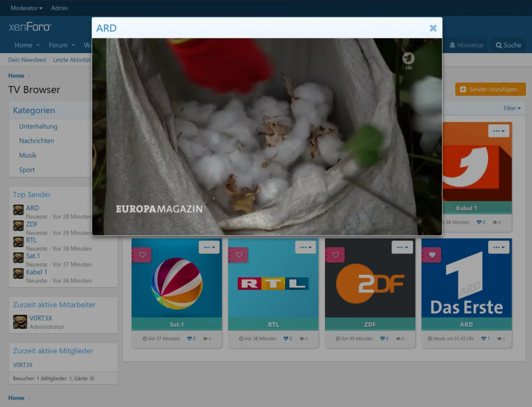Screen dimensions: 532x407
Task: Click favorite heart on ARD card
Action: [x=432, y=255]
